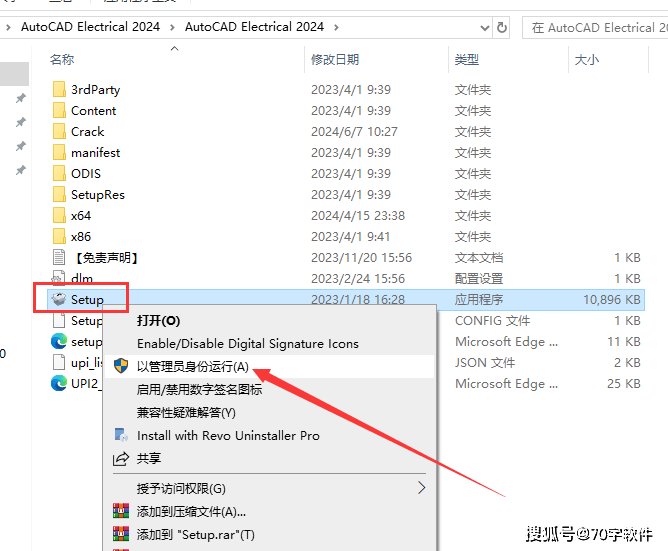Click the file name SetupRes

[98, 195]
